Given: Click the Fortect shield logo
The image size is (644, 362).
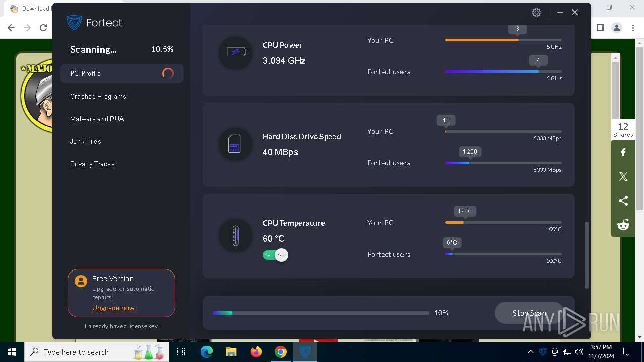Looking at the screenshot, I should 74,23.
